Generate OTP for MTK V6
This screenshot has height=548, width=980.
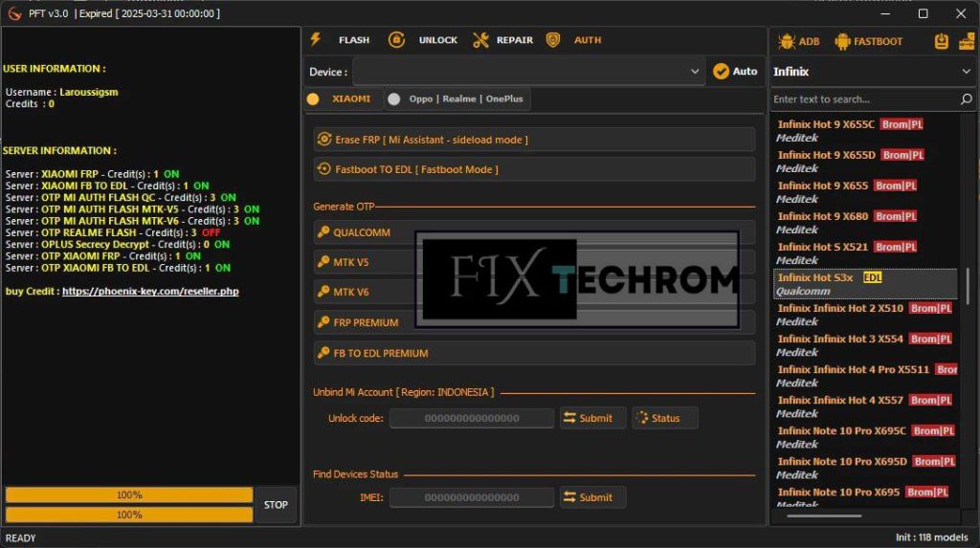pyautogui.click(x=534, y=292)
